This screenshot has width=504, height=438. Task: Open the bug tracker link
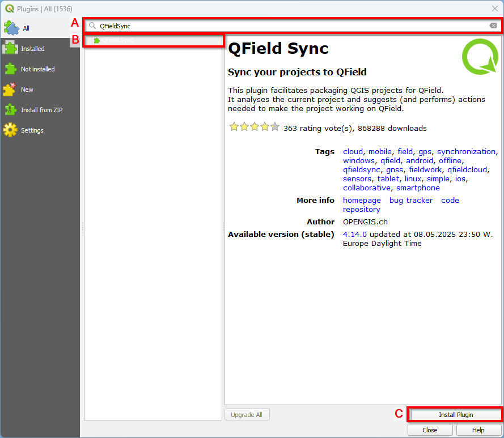[x=410, y=201]
